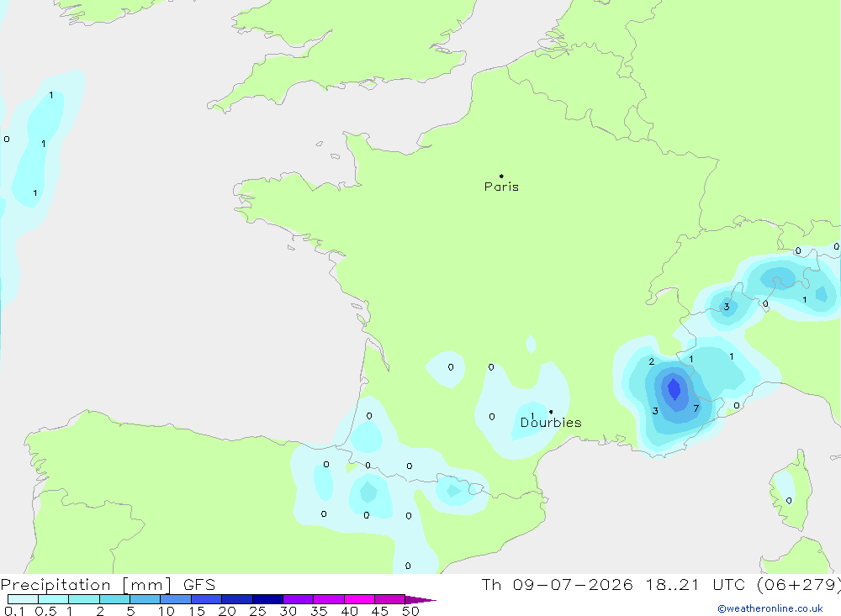Viewport: 841px width, 616px height.
Task: Click the '7' precipitation value on map
Action: pos(696,408)
